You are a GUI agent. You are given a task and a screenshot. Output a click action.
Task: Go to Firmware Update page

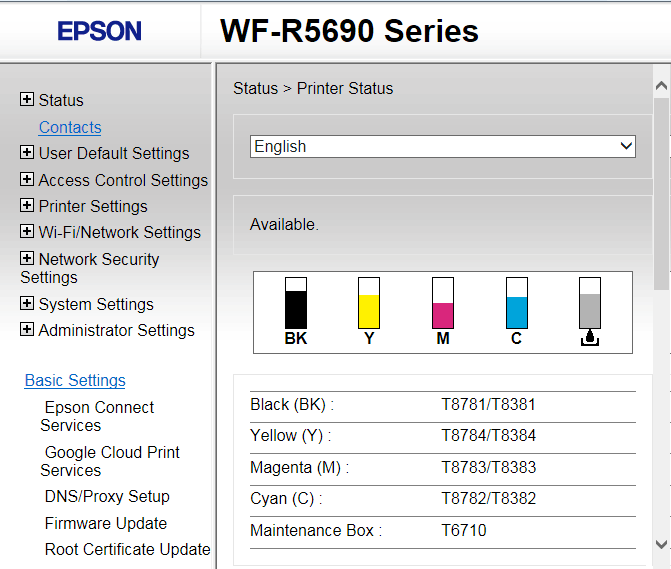[106, 523]
